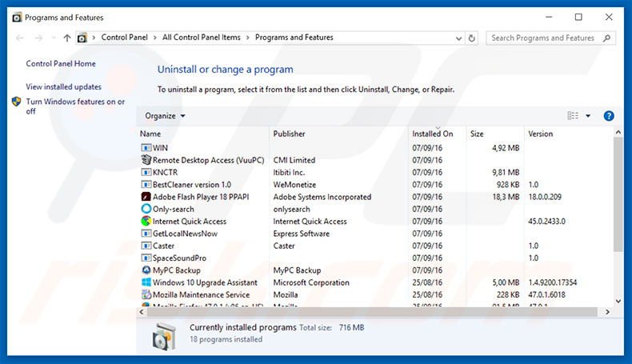Click the Mozilla Maintenance Service icon
The height and width of the screenshot is (364, 632).
point(146,294)
